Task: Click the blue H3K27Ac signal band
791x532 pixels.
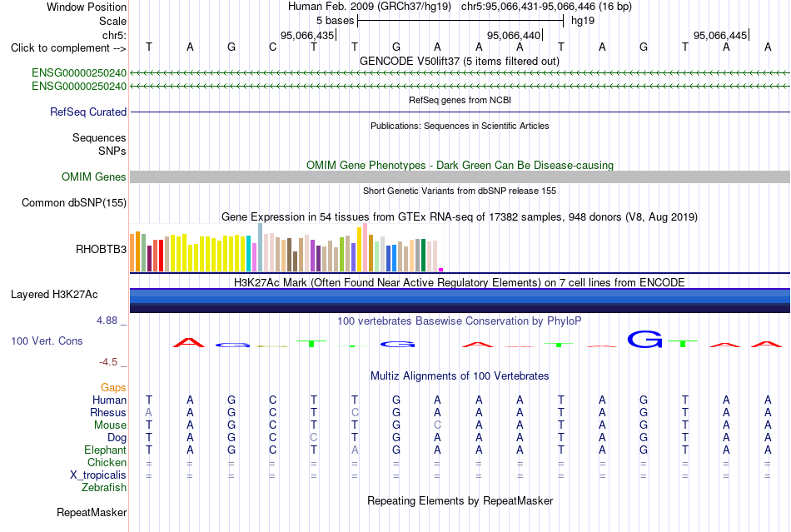Action: pos(460,301)
